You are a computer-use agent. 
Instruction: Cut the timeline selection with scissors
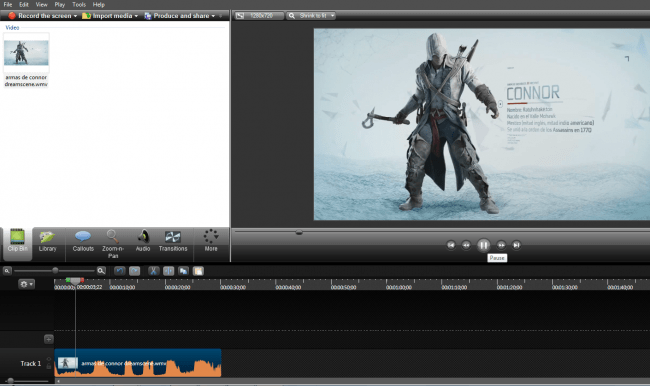pyautogui.click(x=153, y=271)
